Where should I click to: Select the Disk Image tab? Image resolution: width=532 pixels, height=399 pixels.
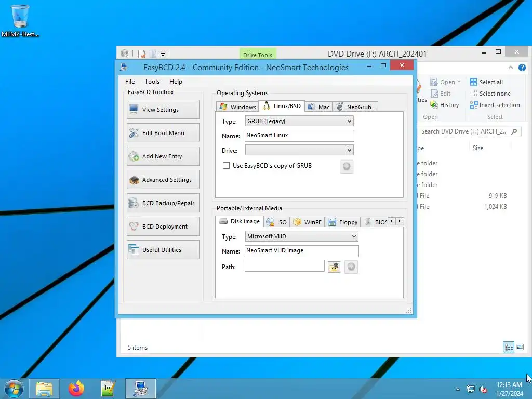240,221
